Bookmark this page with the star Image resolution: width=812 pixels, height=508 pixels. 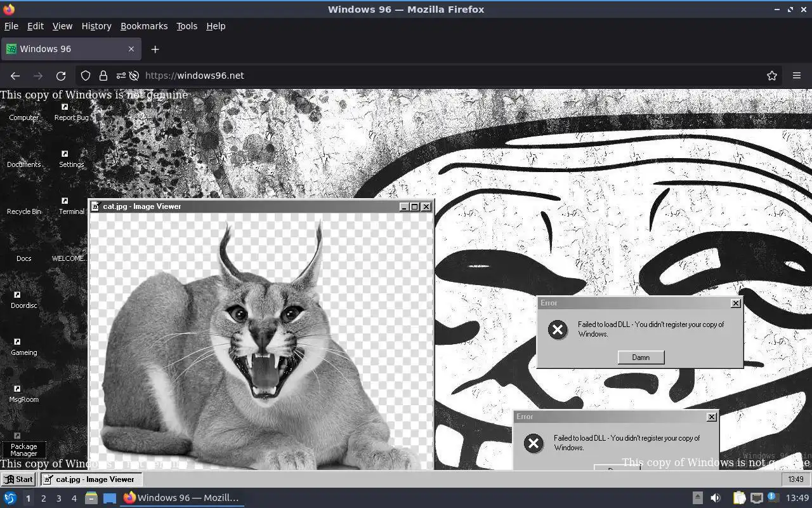pos(772,76)
